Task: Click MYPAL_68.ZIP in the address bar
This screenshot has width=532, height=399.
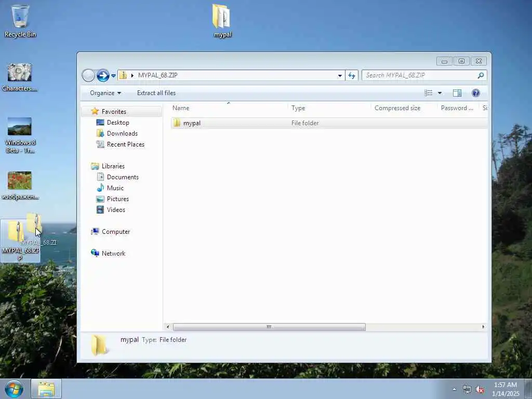Action: coord(158,75)
